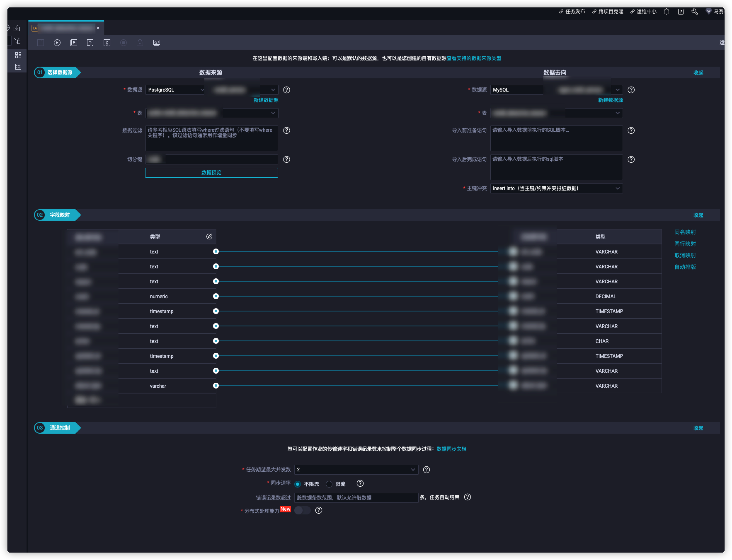Click the 数据预览 button
732x560 pixels.
pyautogui.click(x=211, y=173)
